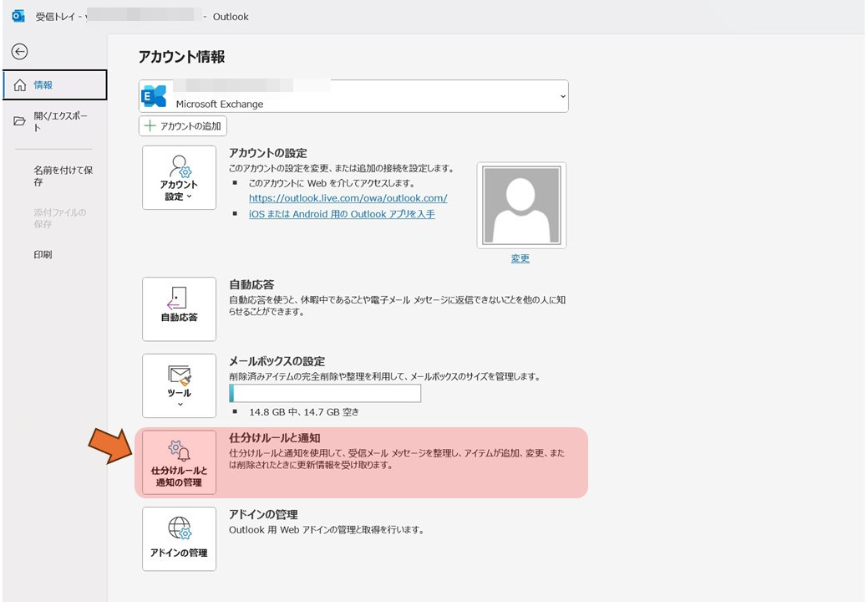Image resolution: width=868 pixels, height=602 pixels.
Task: Click the mailbox storage usage bar
Action: (325, 394)
